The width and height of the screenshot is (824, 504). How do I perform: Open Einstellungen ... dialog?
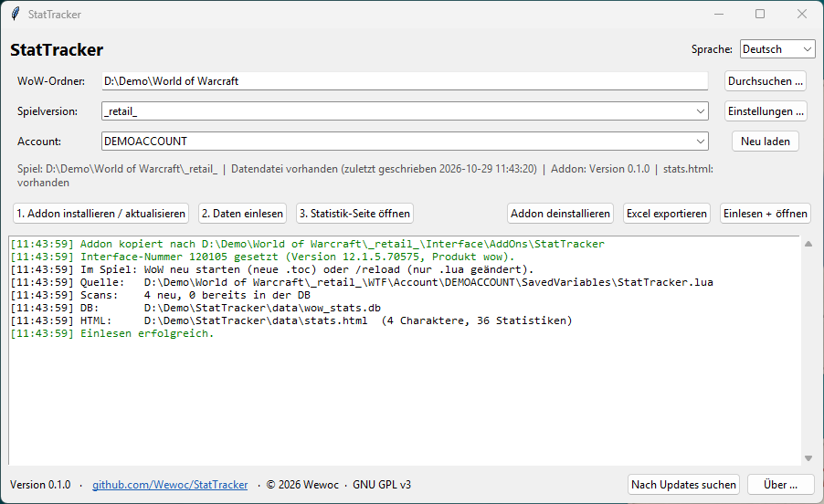point(766,111)
